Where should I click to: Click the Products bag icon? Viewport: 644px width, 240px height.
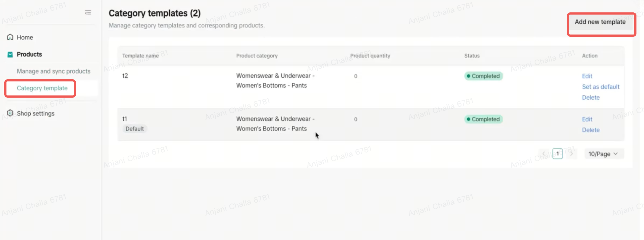click(x=10, y=54)
